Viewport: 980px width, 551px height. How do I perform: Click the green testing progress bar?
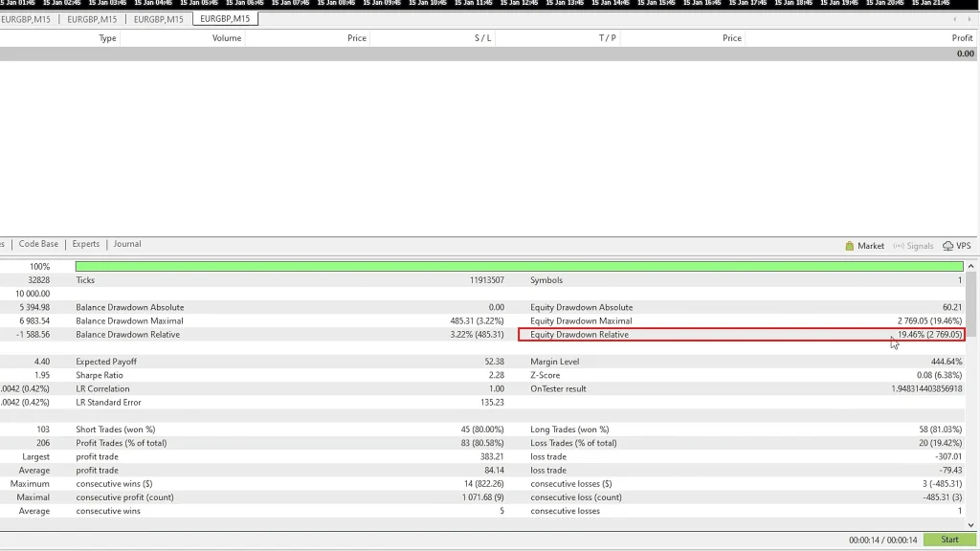click(x=519, y=267)
